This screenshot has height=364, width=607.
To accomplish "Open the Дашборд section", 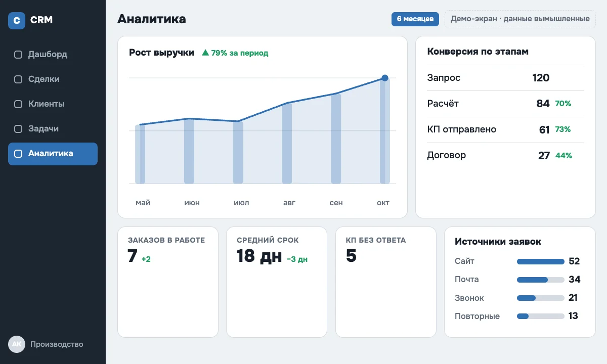I will click(53, 55).
